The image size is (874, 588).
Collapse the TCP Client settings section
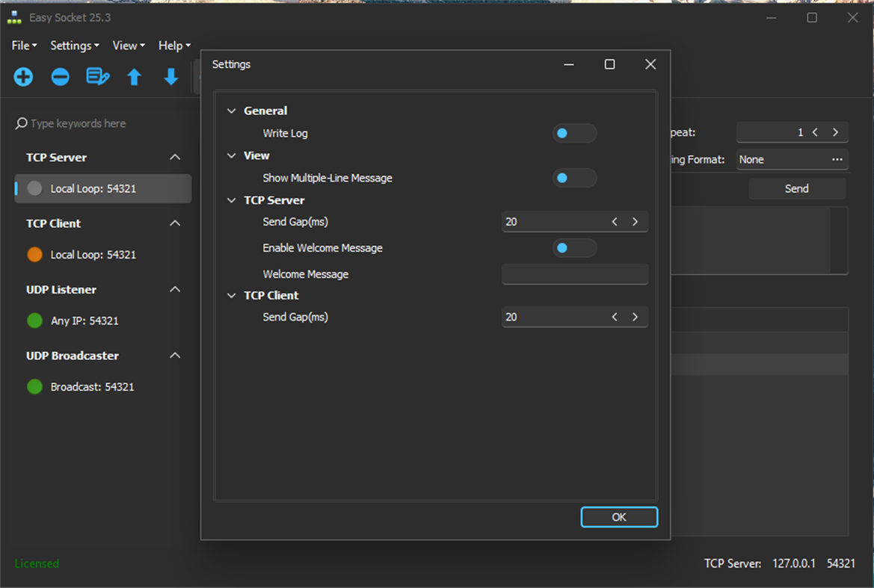(x=231, y=295)
